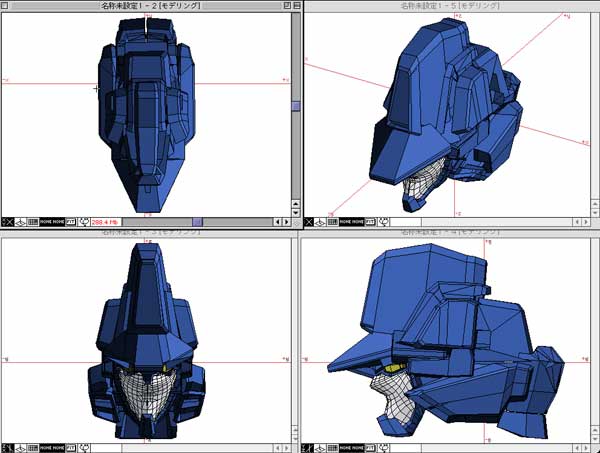Toggle the grid icon in top-right viewport

click(333, 221)
